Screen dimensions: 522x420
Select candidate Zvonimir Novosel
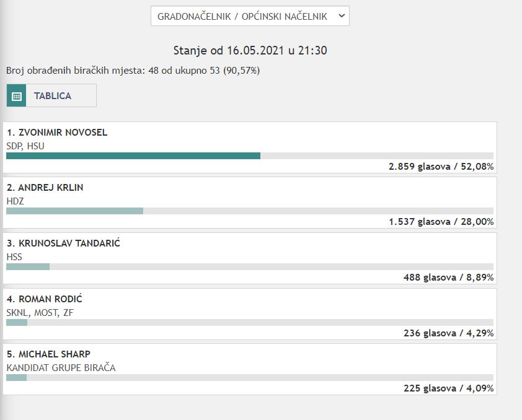[57, 133]
